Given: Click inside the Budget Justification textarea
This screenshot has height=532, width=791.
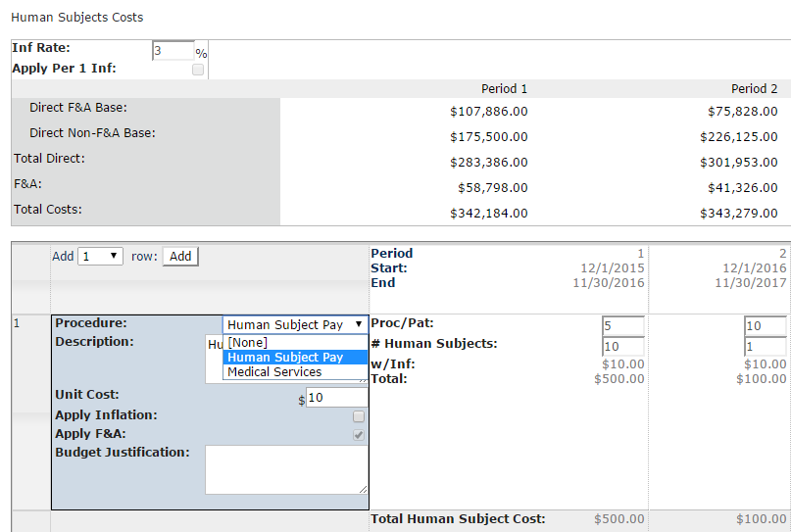Looking at the screenshot, I should pos(285,469).
